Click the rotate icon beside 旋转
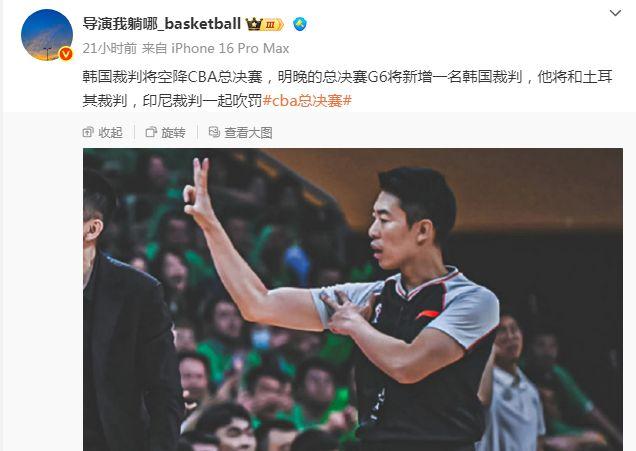Screen dimensions: 636x451 point(151,132)
